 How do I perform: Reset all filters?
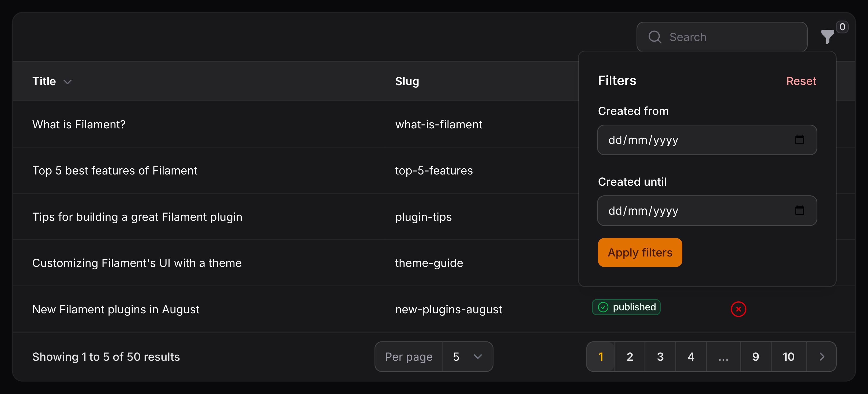[801, 81]
